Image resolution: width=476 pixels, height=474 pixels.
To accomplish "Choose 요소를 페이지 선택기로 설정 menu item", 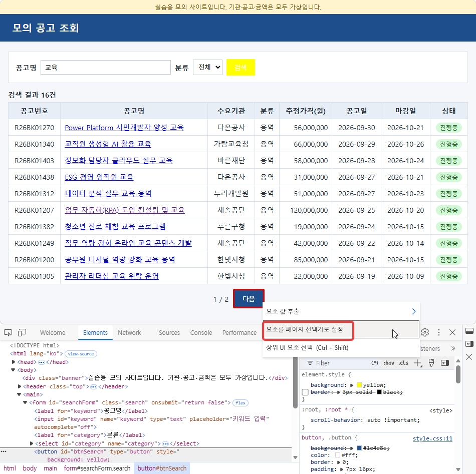I will coord(341,330).
